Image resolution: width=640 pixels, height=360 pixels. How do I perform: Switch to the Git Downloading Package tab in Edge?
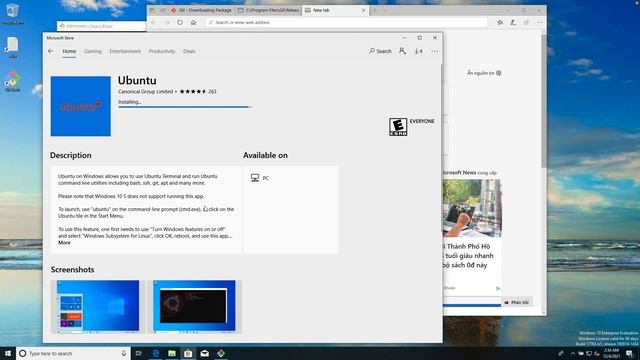(x=201, y=10)
